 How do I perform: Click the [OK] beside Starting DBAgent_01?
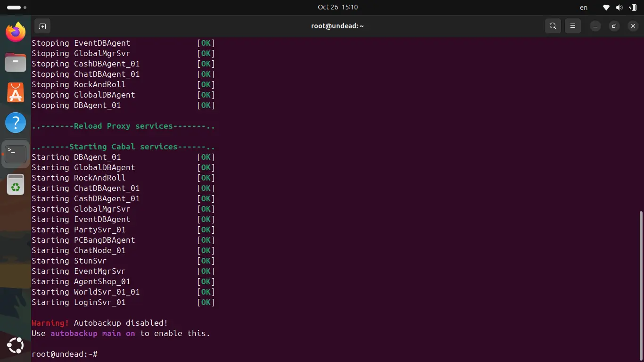pyautogui.click(x=206, y=157)
